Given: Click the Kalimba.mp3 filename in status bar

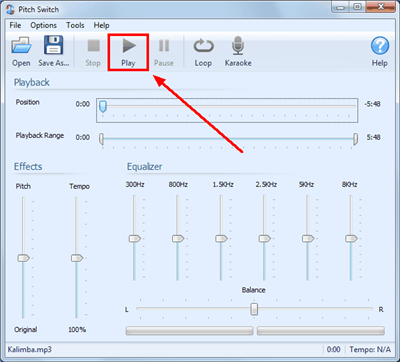Looking at the screenshot, I should click(x=30, y=350).
